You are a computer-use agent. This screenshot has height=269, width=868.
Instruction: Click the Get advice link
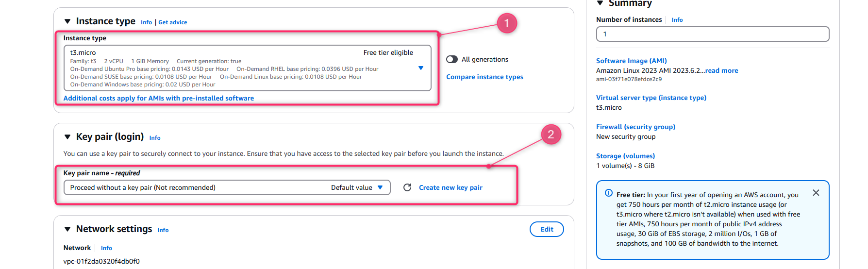[x=172, y=22]
